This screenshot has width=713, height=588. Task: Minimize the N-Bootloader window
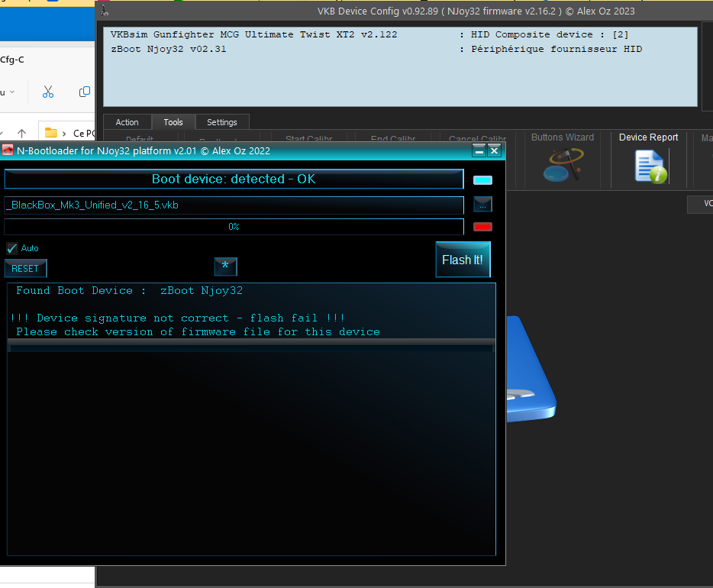[x=479, y=150]
